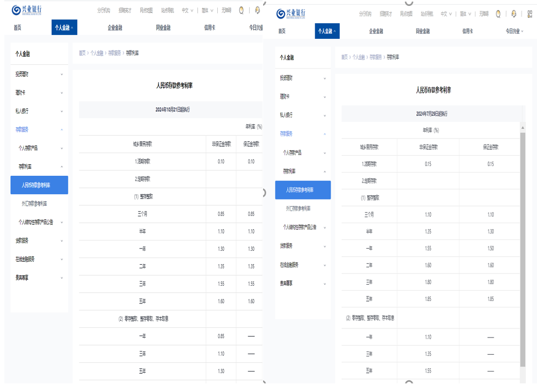Image resolution: width=537 pixels, height=392 pixels.
Task: Click the 2024年7月29日起执行 heading
Action: pos(431,114)
